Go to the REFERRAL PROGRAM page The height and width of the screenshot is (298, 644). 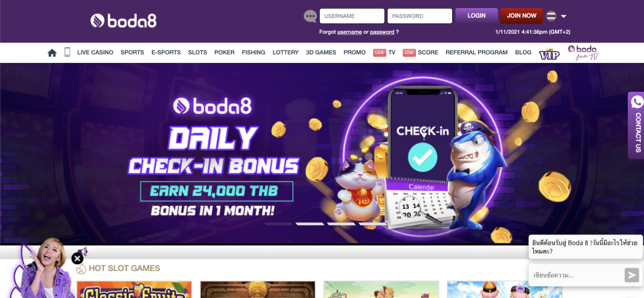(x=477, y=53)
